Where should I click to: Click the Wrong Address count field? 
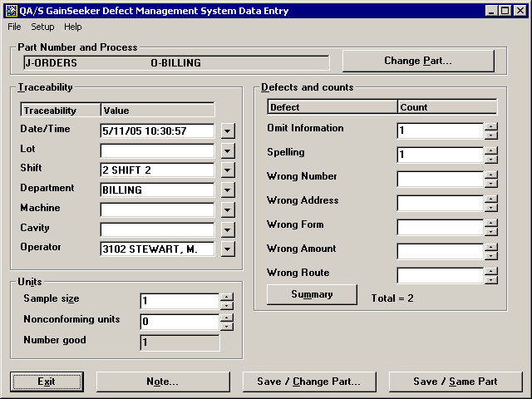click(441, 203)
